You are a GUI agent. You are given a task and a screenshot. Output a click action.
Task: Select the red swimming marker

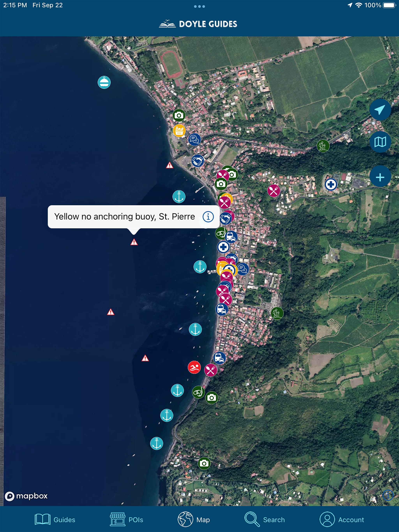coord(194,367)
